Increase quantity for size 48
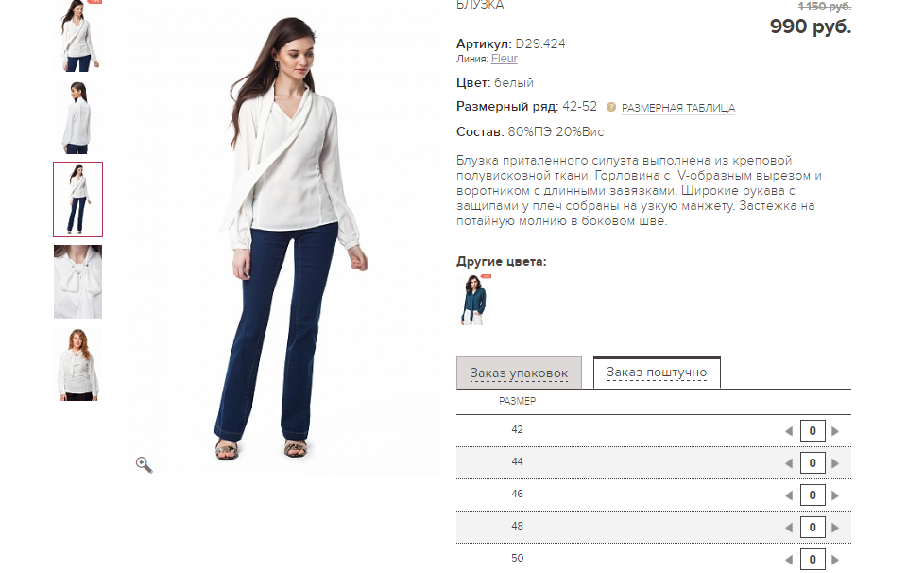This screenshot has height=573, width=924. pyautogui.click(x=835, y=528)
